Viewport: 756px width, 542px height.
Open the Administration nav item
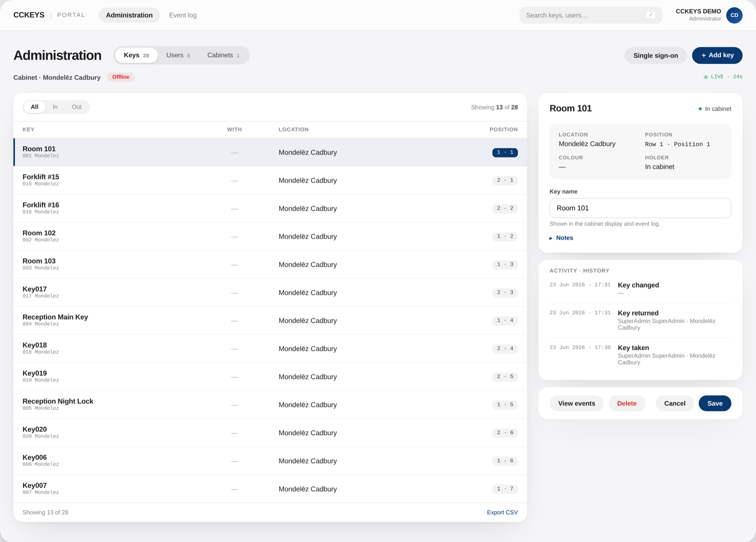129,15
